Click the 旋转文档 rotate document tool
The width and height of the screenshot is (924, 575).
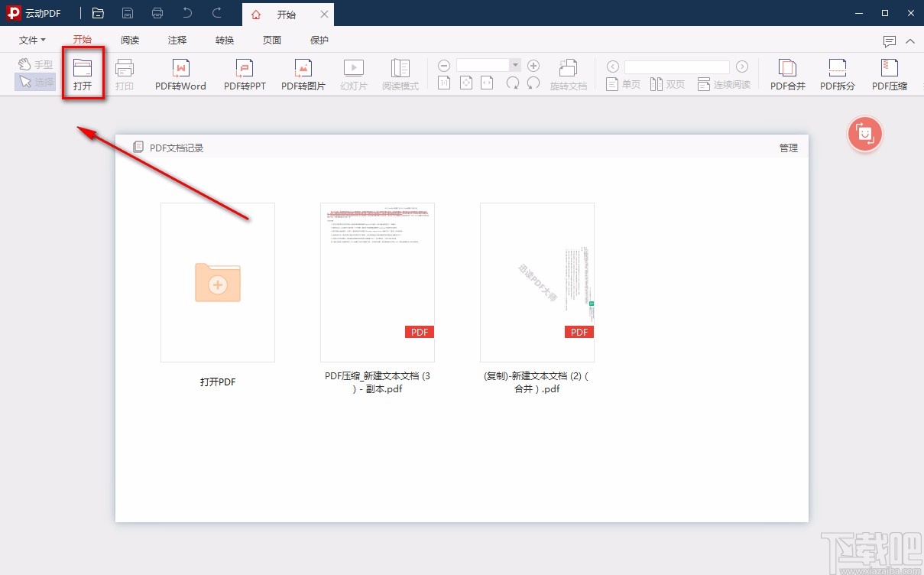tap(569, 74)
